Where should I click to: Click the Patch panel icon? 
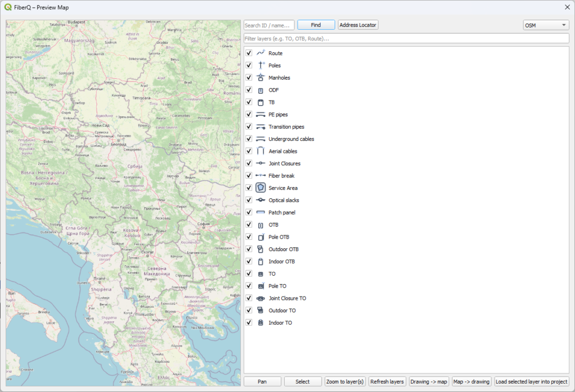point(261,212)
